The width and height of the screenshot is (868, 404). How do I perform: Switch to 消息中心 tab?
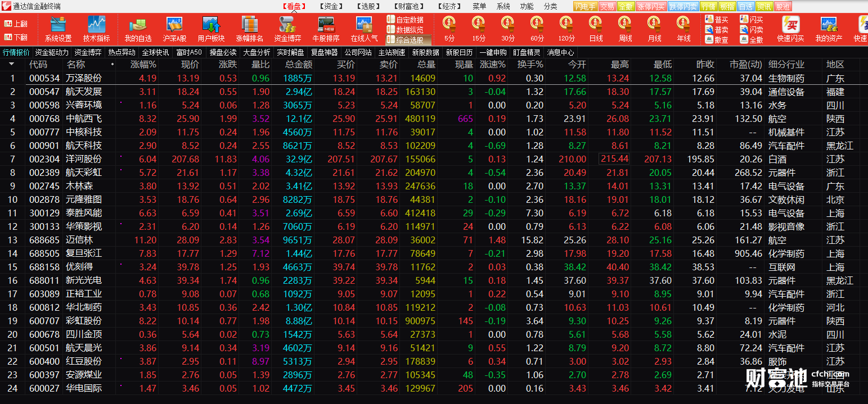560,52
